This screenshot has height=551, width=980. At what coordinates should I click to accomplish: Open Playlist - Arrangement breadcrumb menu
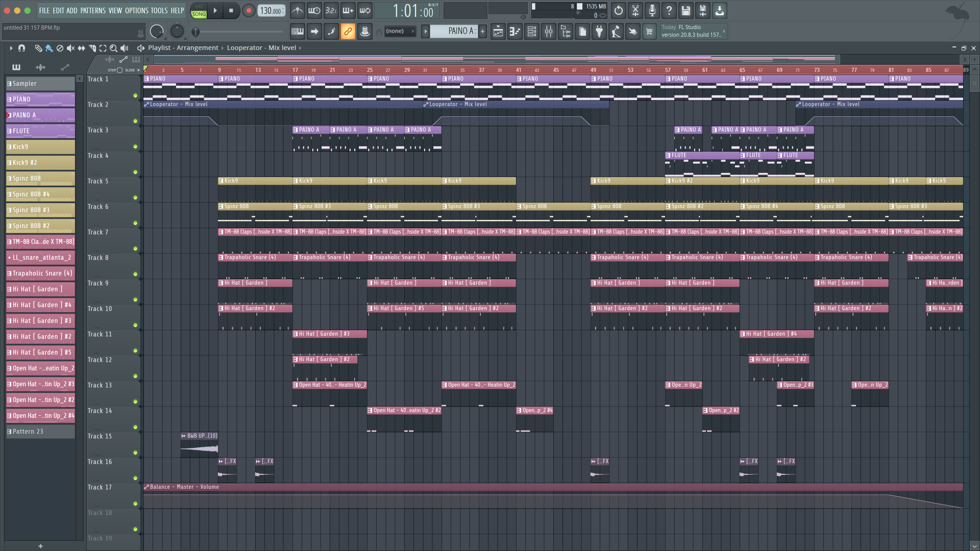point(183,48)
